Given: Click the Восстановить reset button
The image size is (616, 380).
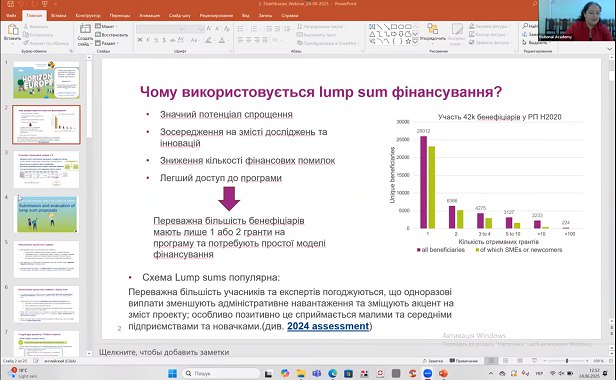Looking at the screenshot, I should [x=112, y=35].
